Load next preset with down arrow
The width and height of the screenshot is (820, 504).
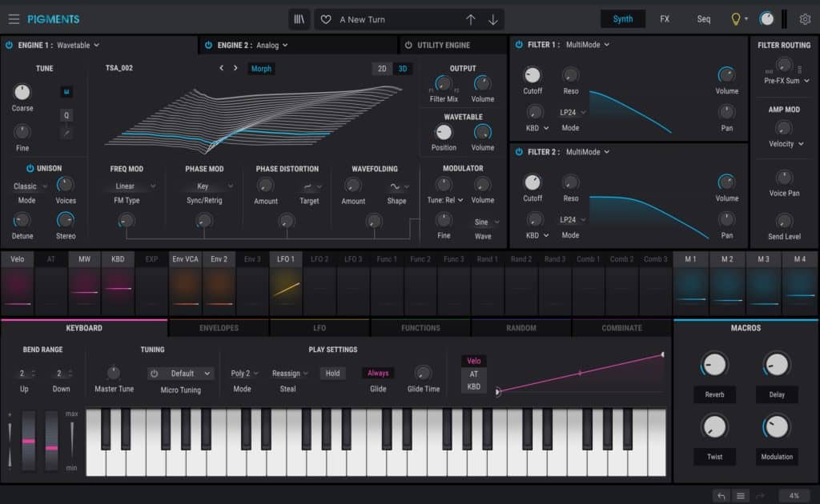click(492, 19)
